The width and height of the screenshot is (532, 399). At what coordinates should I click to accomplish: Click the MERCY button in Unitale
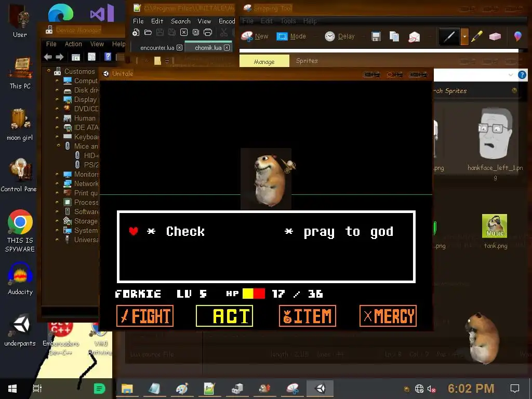click(388, 315)
